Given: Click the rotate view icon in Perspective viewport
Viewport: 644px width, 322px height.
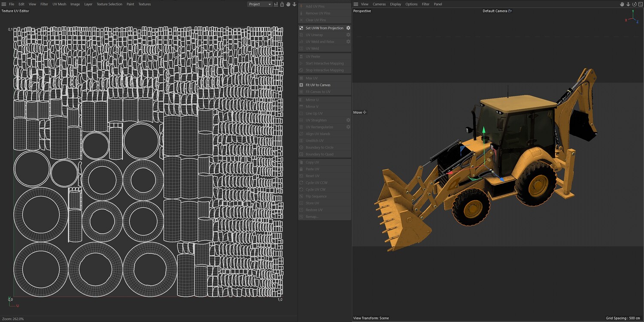Looking at the screenshot, I should point(634,4).
